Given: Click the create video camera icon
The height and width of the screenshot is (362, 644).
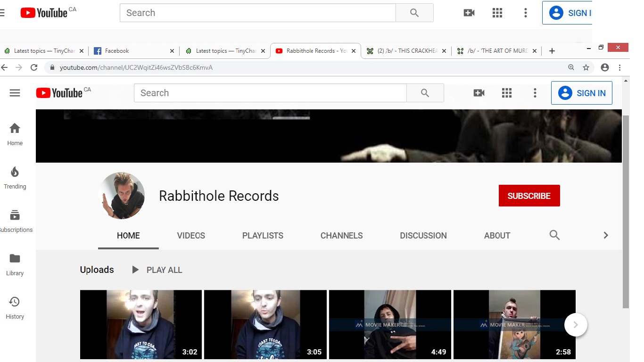Looking at the screenshot, I should [479, 93].
